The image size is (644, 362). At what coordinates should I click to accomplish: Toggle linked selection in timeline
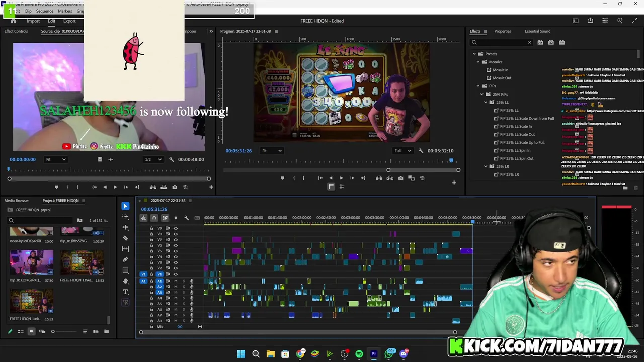[165, 218]
